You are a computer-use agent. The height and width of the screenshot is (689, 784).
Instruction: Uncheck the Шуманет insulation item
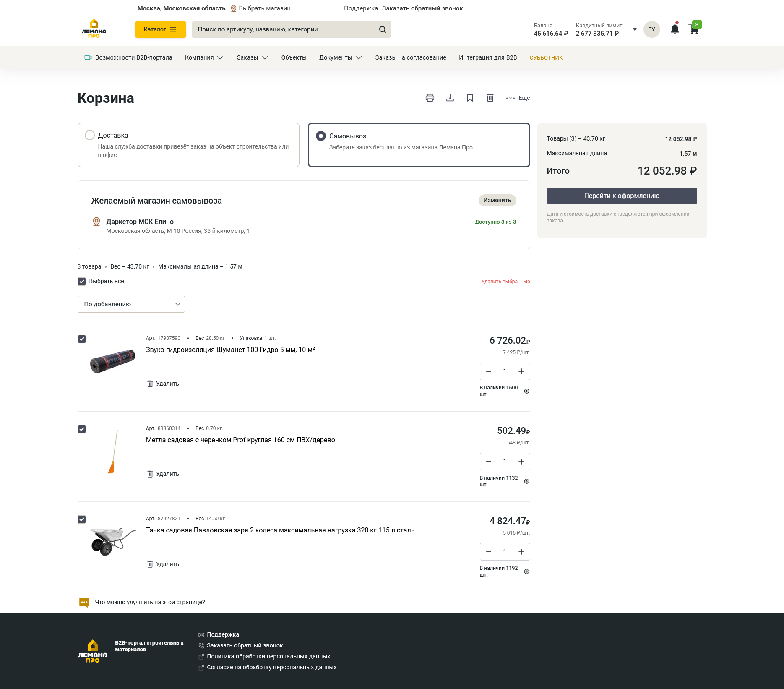click(82, 339)
